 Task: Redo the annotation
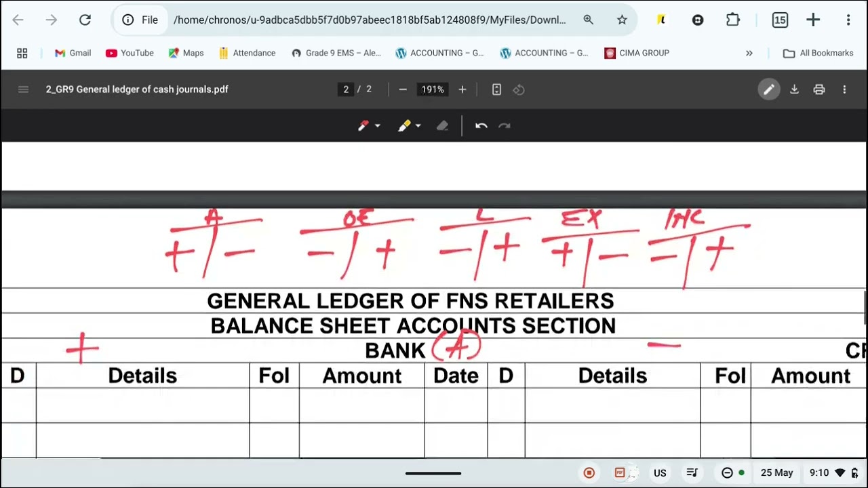[x=505, y=125]
